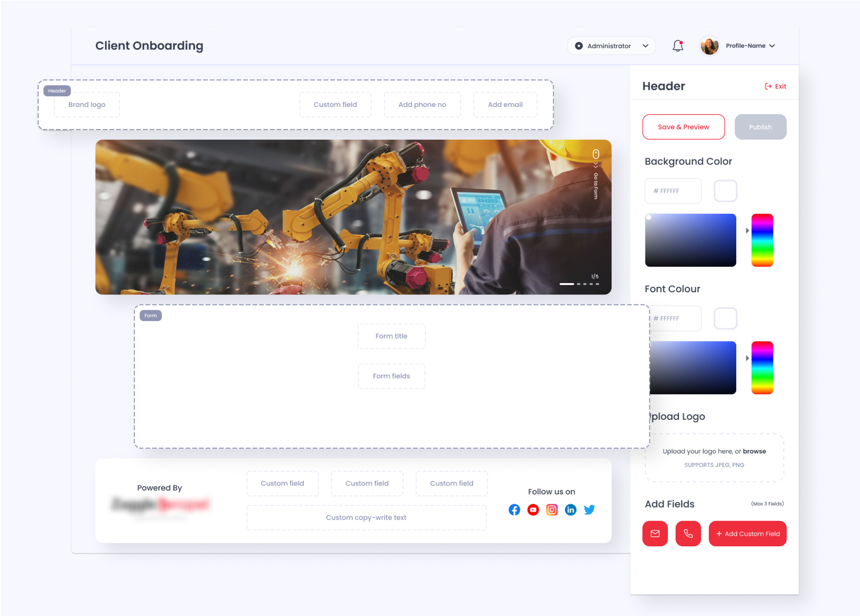Click the Save & Preview button
860x616 pixels.
click(683, 127)
